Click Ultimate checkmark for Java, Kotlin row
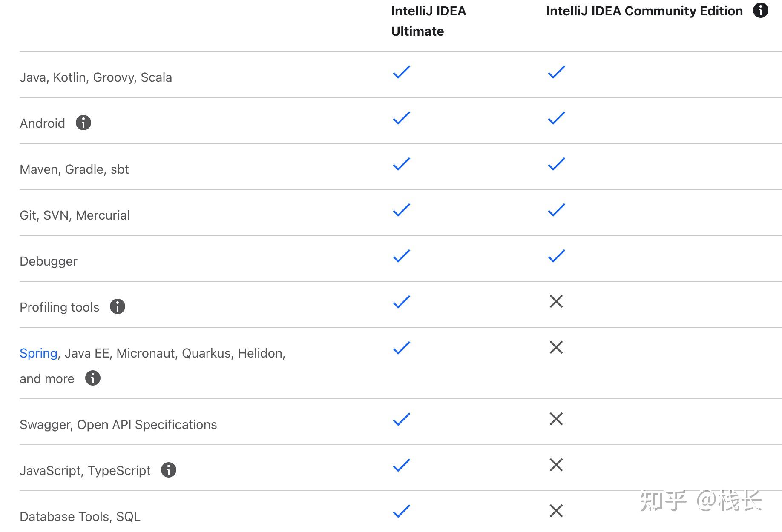782x532 pixels. [x=401, y=72]
